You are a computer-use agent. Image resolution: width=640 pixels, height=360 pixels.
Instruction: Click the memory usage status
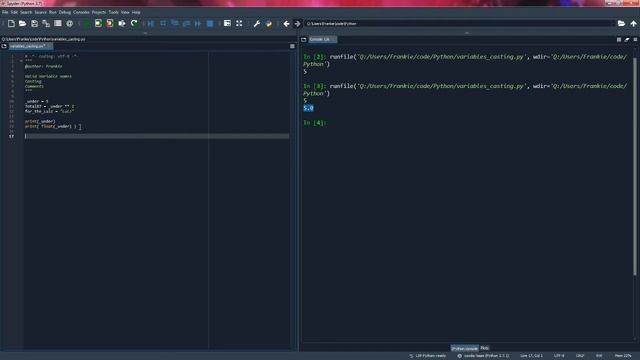623,356
